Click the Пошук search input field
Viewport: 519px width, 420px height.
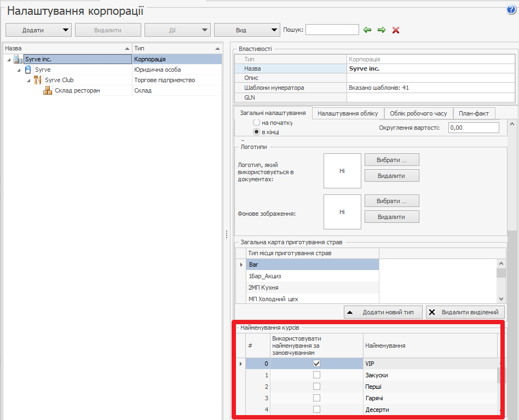click(332, 30)
